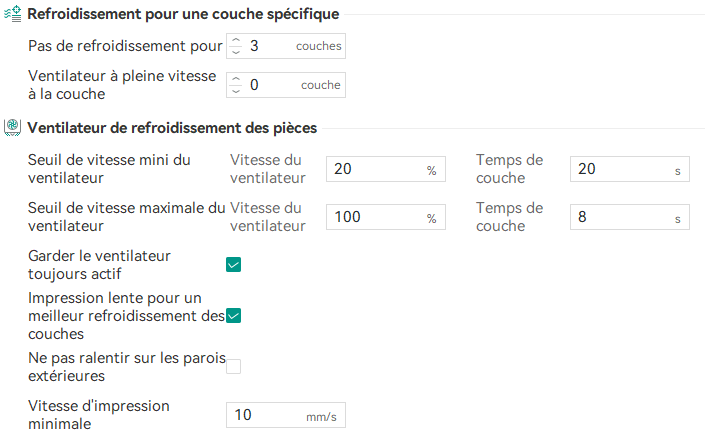This screenshot has width=705, height=445.
Task: Increase 'Ventilateur à pleine vitesse' layer value
Action: (x=235, y=79)
